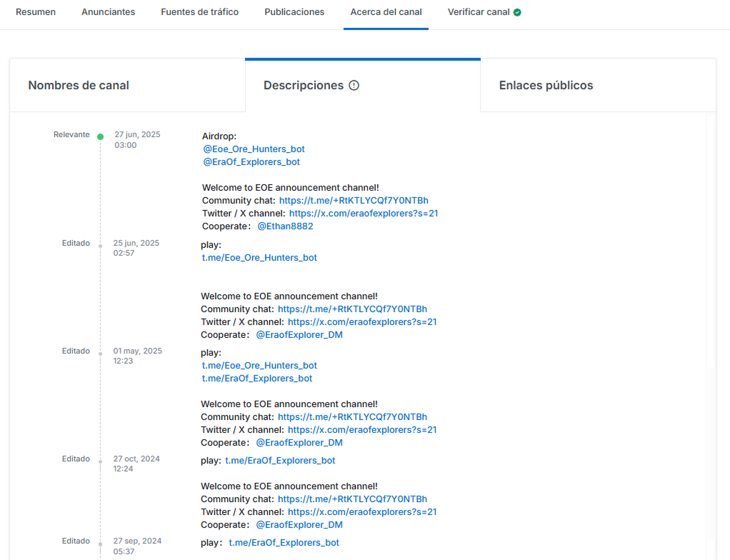Select the Acerca del canal tab
Viewport: 730px width, 560px height.
tap(386, 12)
